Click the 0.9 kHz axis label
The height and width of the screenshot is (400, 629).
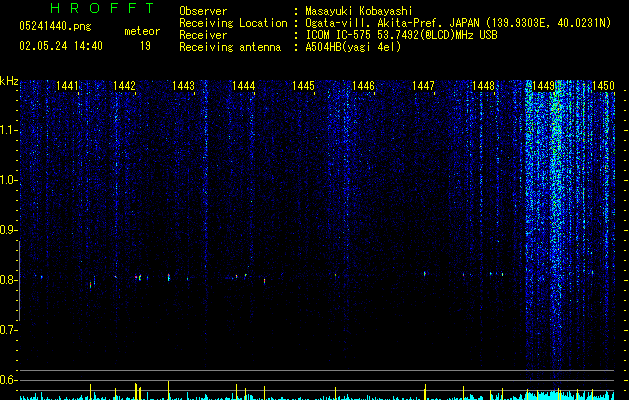(x=8, y=230)
